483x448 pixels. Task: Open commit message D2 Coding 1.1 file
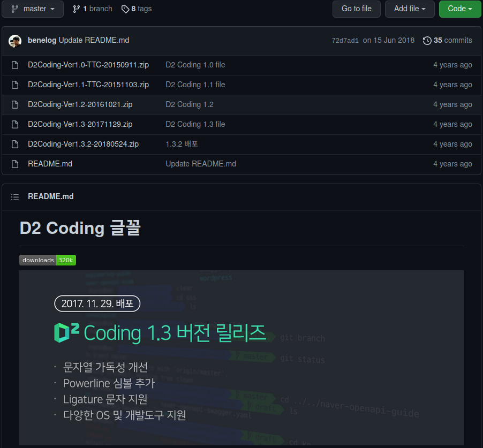[x=195, y=85]
